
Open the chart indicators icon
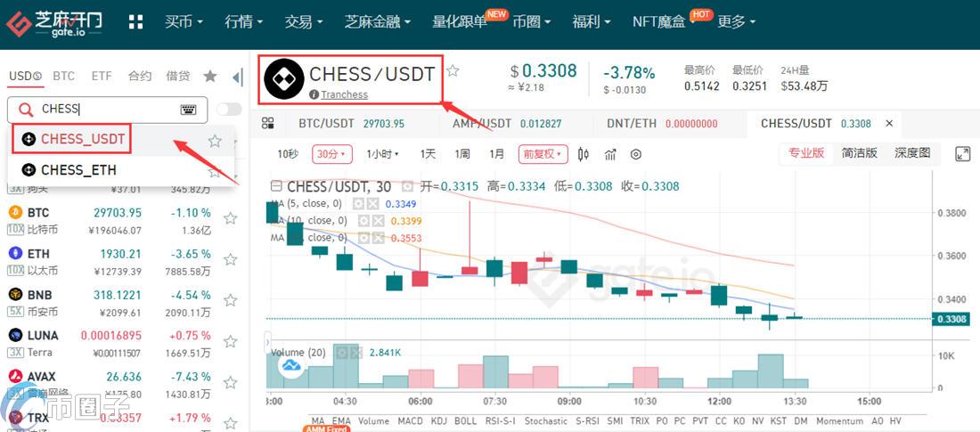pyautogui.click(x=610, y=154)
